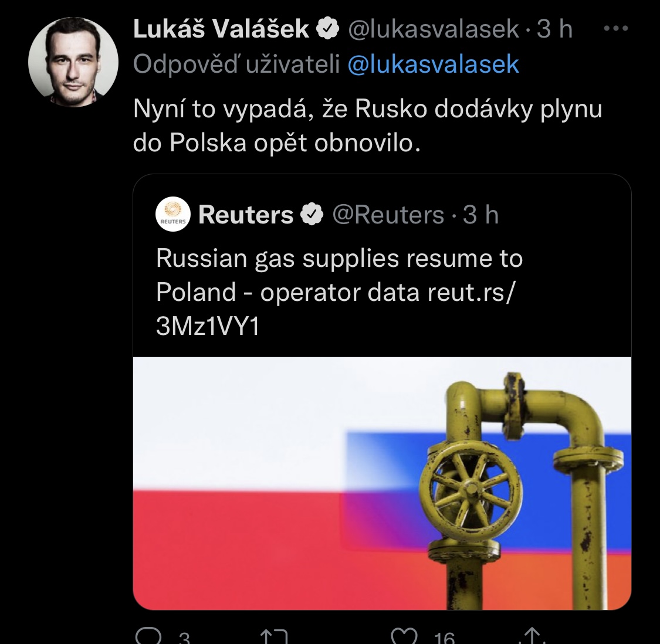Click the Lukáš Valášek display name

pyautogui.click(x=221, y=29)
